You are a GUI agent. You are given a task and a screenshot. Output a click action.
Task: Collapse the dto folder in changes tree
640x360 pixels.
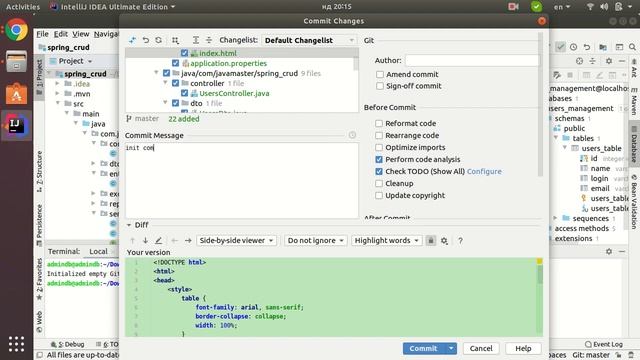pos(165,103)
